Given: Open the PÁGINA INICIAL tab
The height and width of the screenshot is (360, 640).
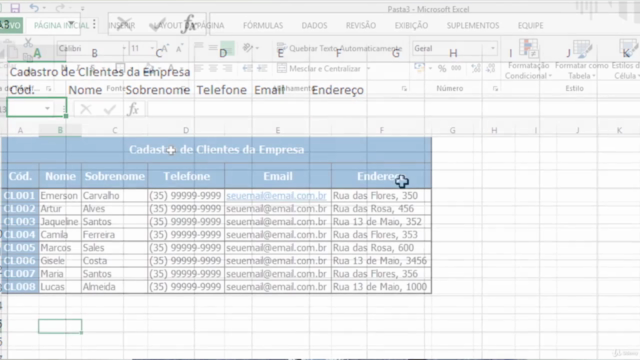Looking at the screenshot, I should coord(61,25).
